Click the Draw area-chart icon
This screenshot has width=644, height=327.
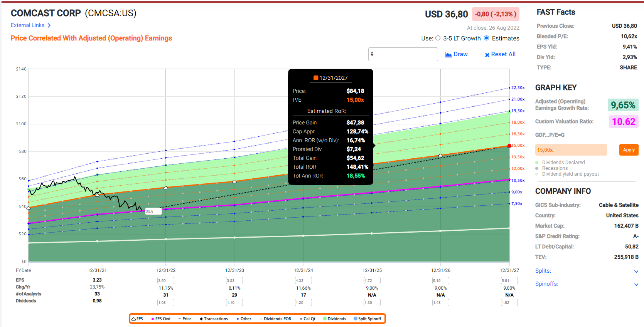coord(448,55)
